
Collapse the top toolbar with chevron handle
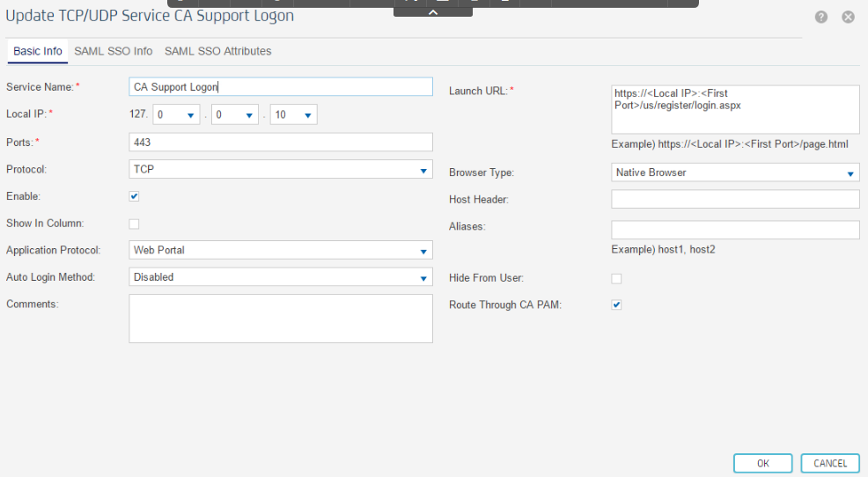[433, 12]
